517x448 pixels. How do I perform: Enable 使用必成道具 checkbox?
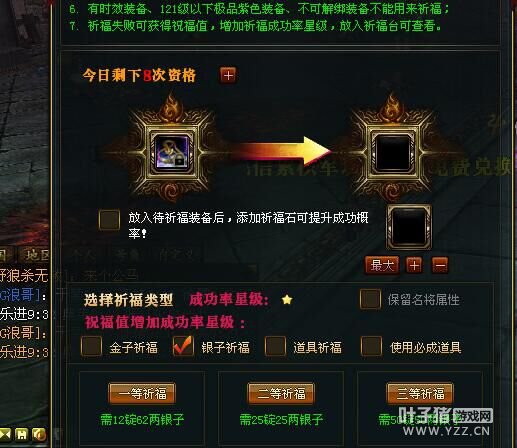(371, 346)
